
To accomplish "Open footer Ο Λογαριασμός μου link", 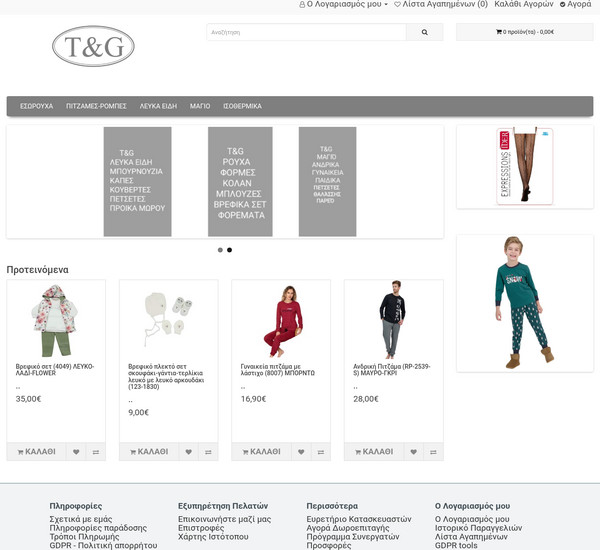I will click(x=472, y=519).
